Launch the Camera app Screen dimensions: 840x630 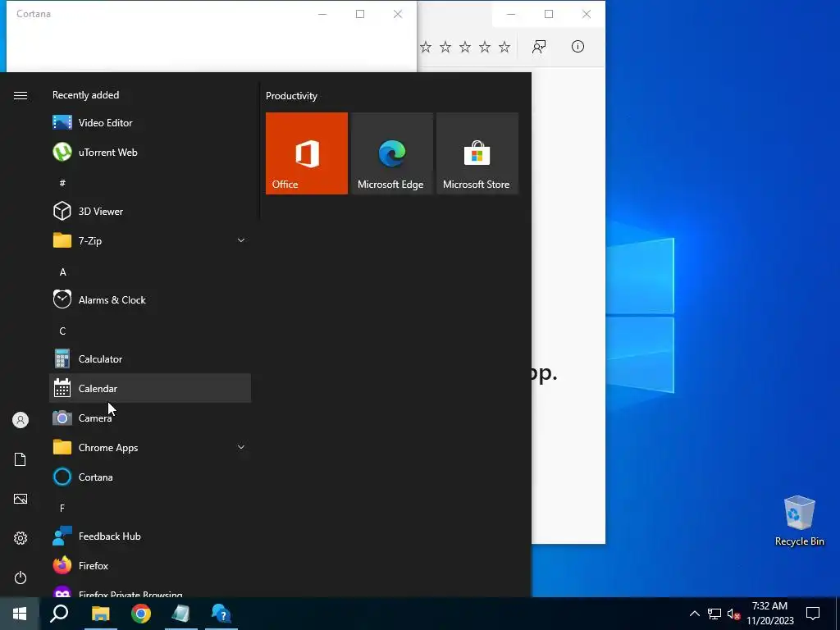coord(150,418)
